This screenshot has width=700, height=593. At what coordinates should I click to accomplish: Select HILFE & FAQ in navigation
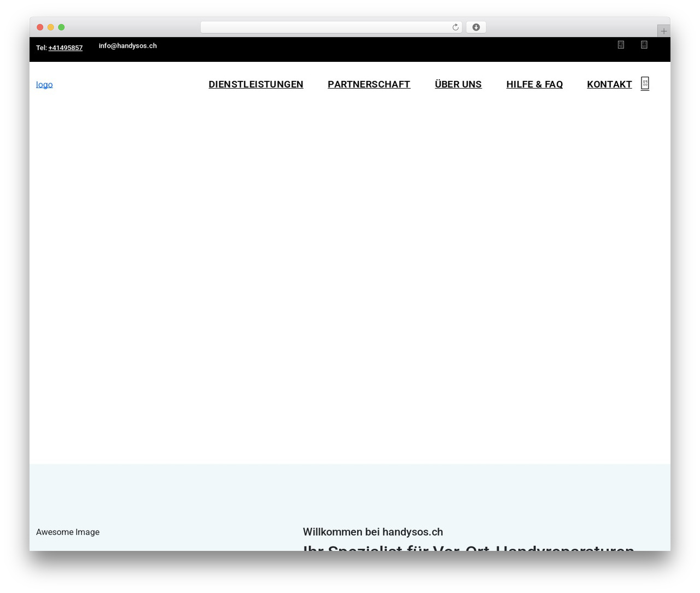(534, 84)
